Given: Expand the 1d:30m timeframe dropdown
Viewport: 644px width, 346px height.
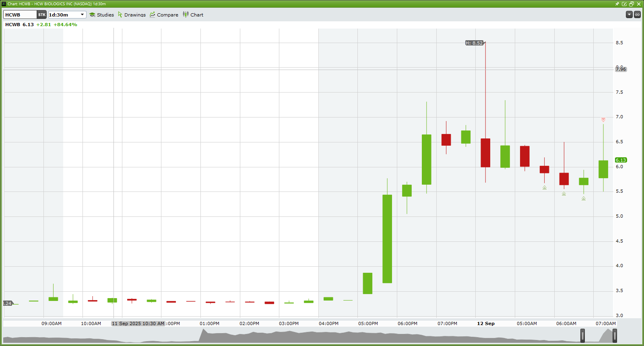Looking at the screenshot, I should click(x=82, y=15).
